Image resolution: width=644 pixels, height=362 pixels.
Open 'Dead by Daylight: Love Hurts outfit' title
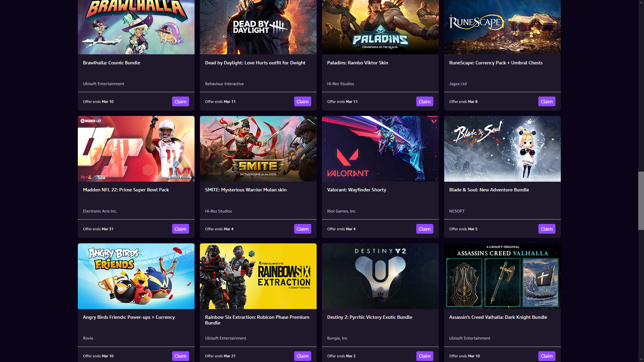255,63
